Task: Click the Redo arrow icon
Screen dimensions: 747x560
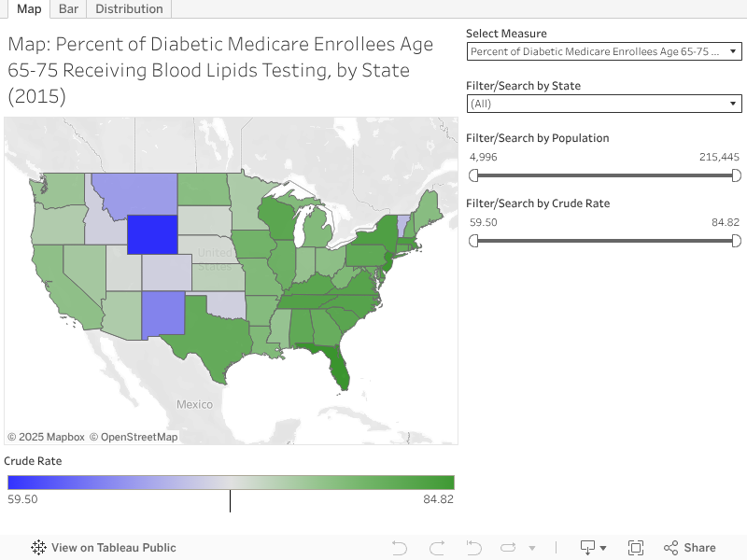Action: coord(436,548)
